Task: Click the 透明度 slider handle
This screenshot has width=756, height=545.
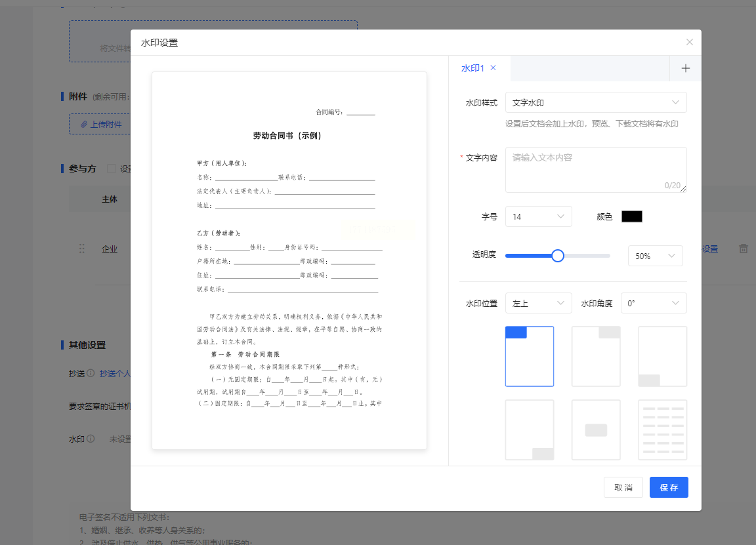Action: 558,256
